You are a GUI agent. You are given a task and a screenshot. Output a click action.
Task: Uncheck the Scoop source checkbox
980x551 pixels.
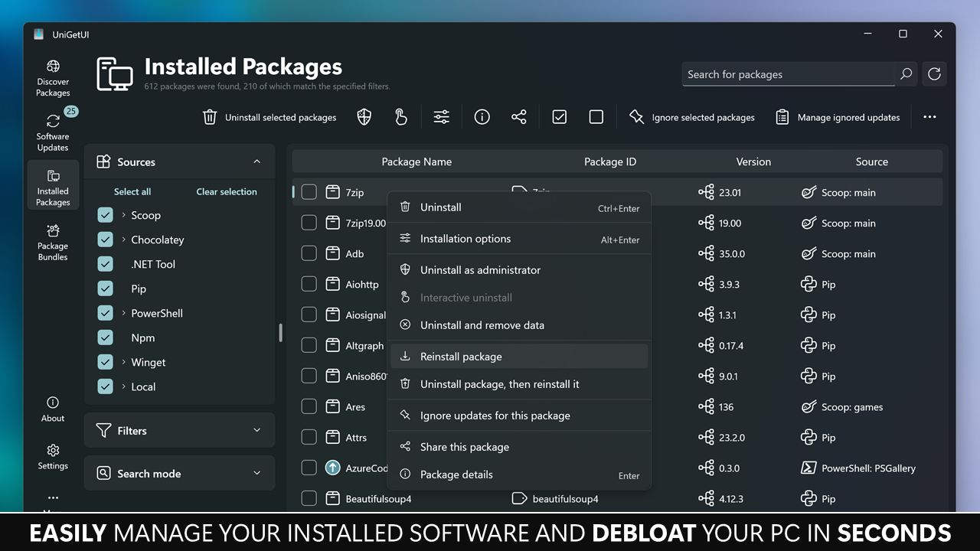[x=105, y=215]
